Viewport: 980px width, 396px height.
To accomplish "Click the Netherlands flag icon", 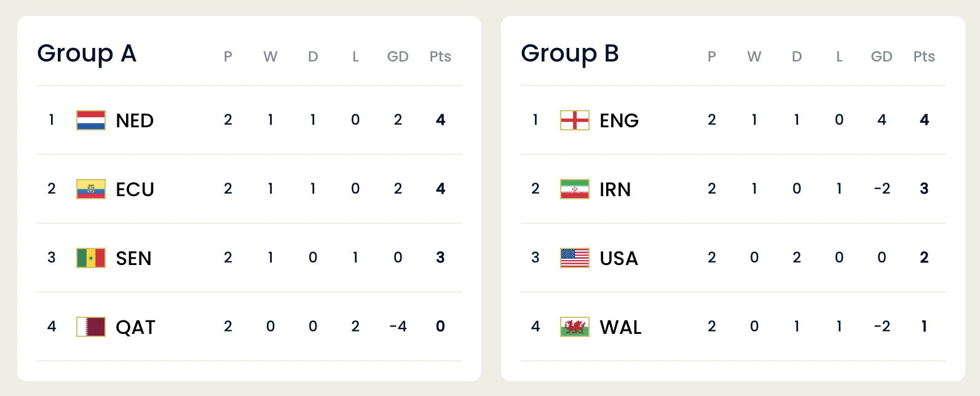I will [91, 120].
